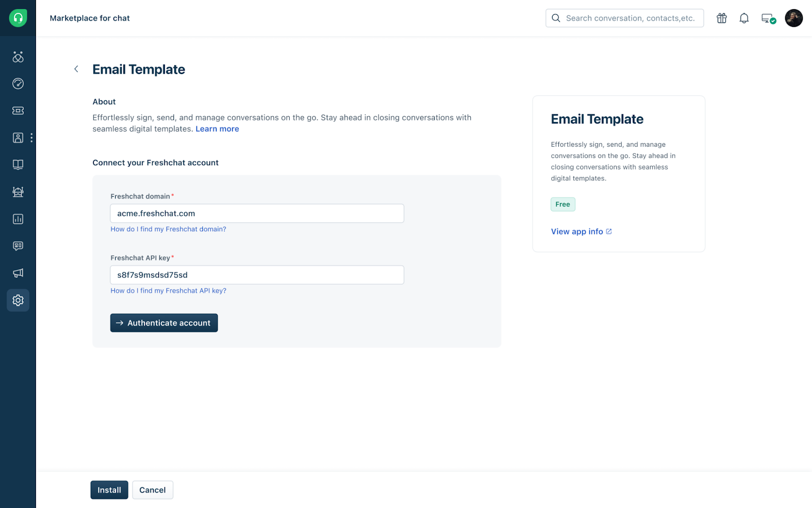Open the ticket icon in sidebar
The height and width of the screenshot is (508, 812).
click(x=18, y=111)
